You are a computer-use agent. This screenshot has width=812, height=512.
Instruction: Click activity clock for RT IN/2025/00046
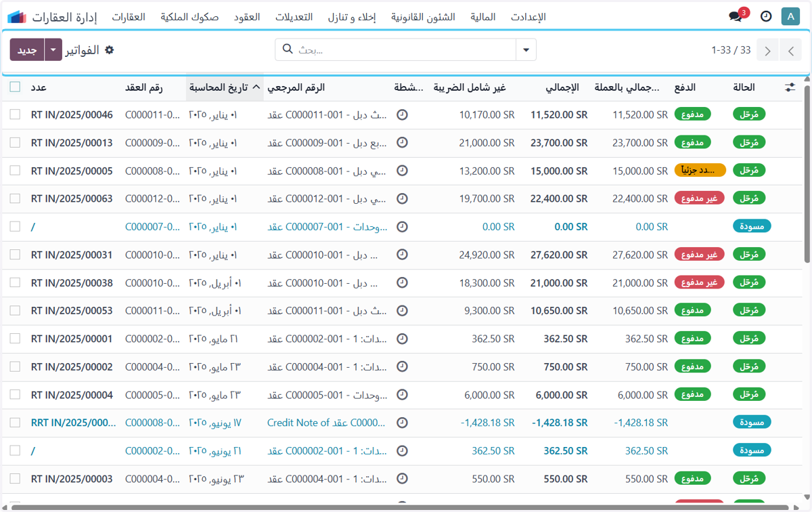coord(402,115)
